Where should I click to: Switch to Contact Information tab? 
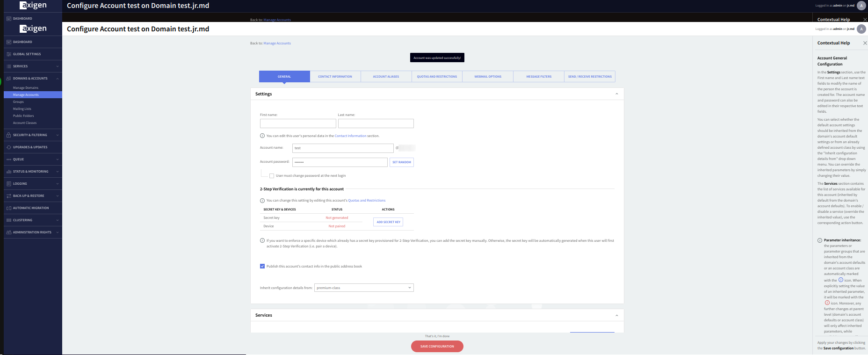[x=335, y=77]
